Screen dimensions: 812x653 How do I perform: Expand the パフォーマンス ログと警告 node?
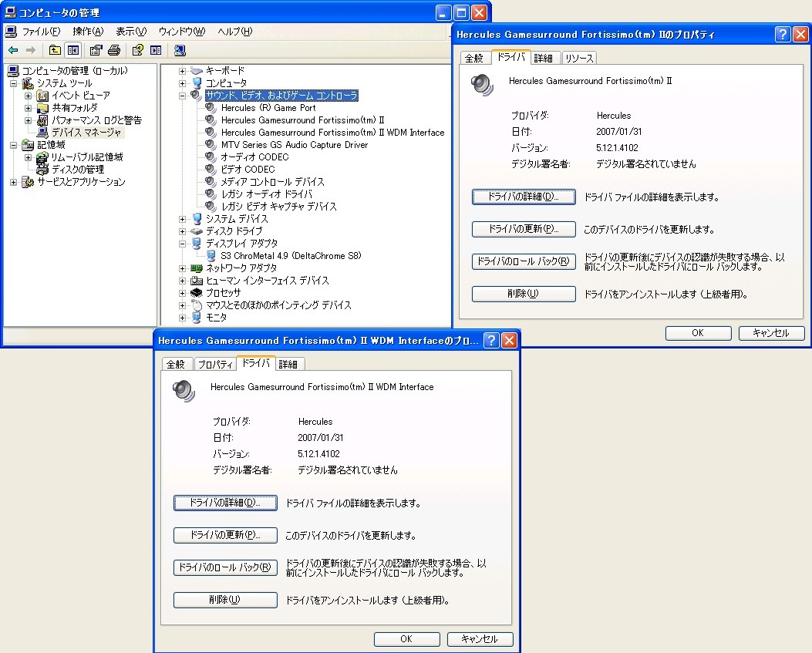point(29,121)
